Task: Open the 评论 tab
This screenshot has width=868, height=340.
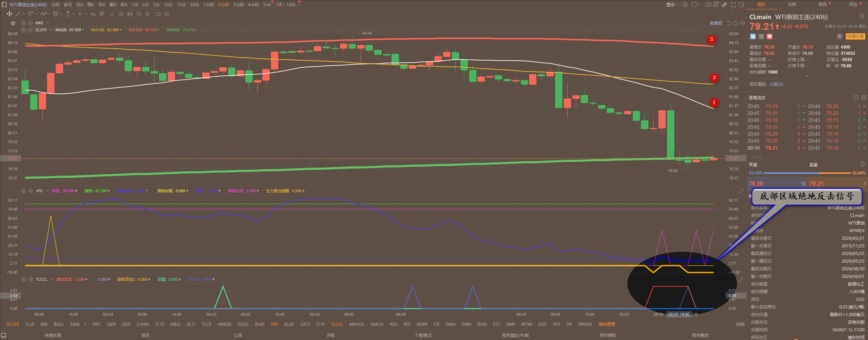Action: [853, 5]
